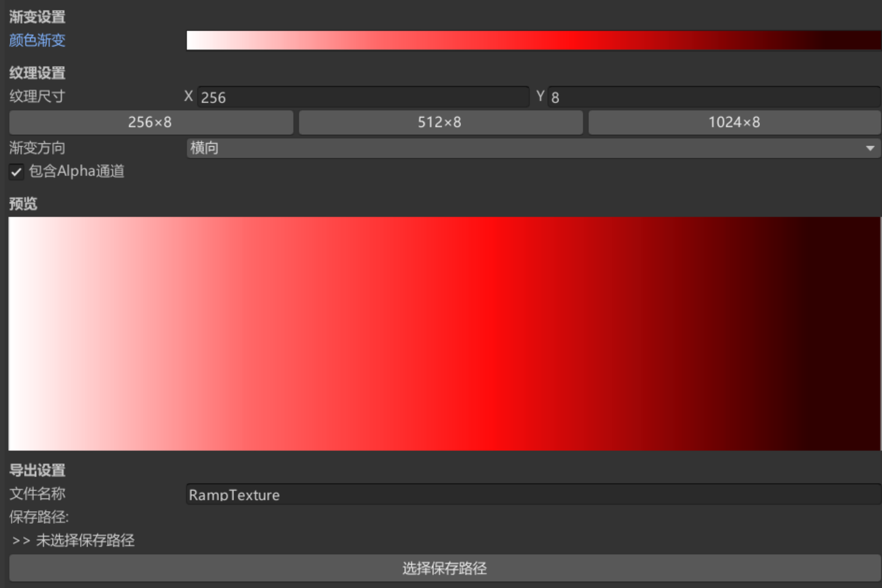Open the 颜色渐变 gradient editor bar
The width and height of the screenshot is (882, 588).
[534, 40]
